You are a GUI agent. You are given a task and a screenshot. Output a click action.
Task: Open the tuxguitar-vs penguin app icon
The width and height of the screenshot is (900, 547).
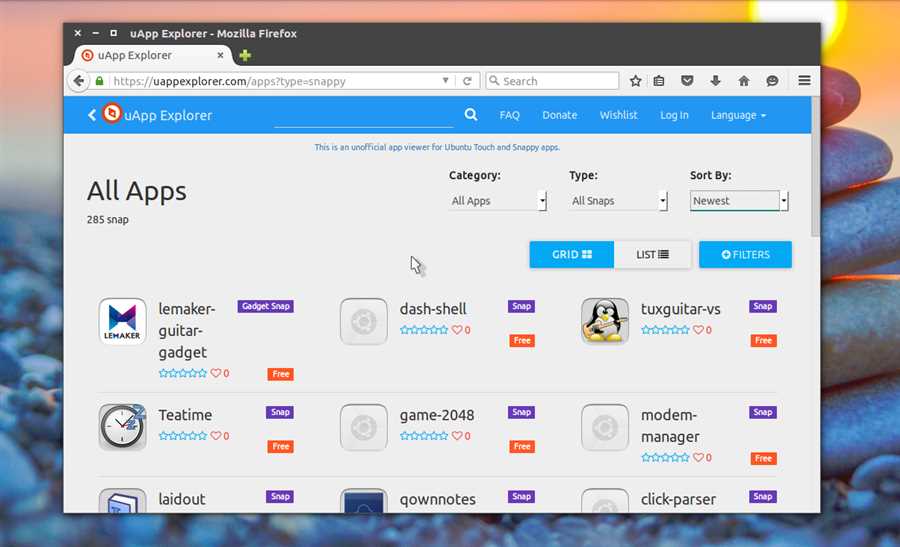point(605,321)
